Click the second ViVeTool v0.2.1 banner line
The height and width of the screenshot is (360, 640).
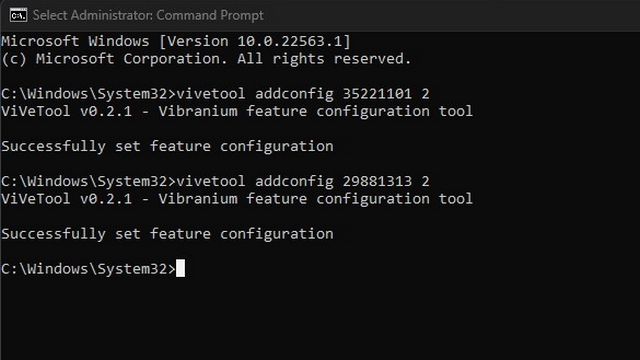point(237,199)
